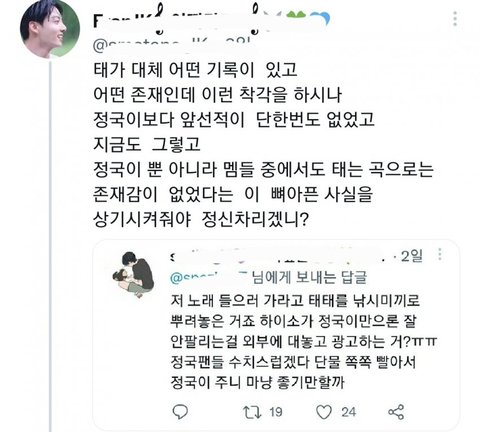Like the quoted reply with heart icon
The image size is (480, 432).
click(x=324, y=412)
